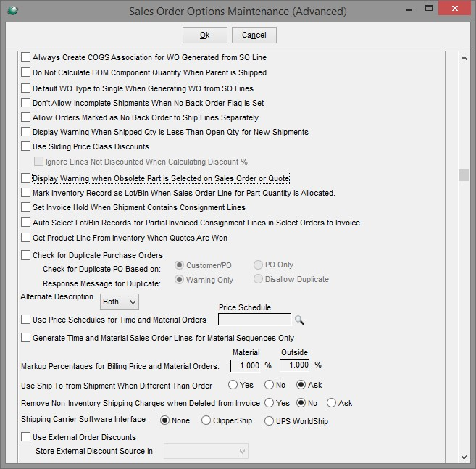Click the green globe application icon

[13, 11]
